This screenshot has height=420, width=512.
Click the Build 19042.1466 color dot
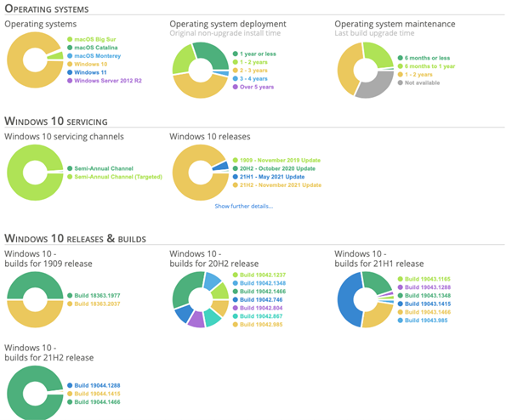pyautogui.click(x=237, y=292)
